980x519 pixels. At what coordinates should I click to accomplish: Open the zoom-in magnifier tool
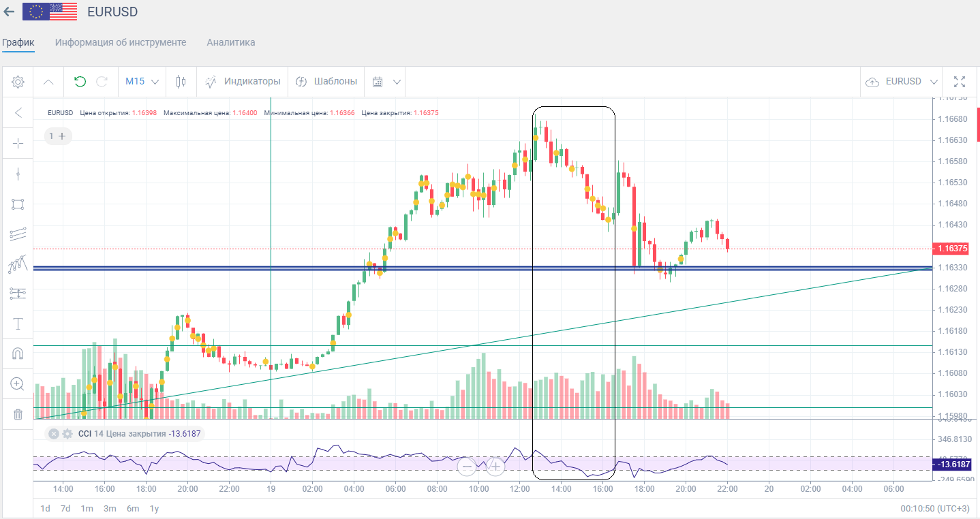(x=18, y=384)
